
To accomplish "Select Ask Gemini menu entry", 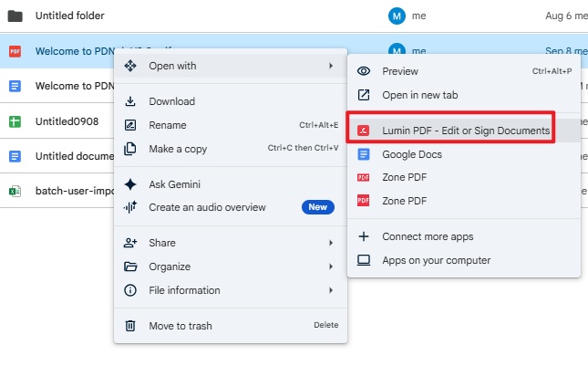I will point(231,184).
